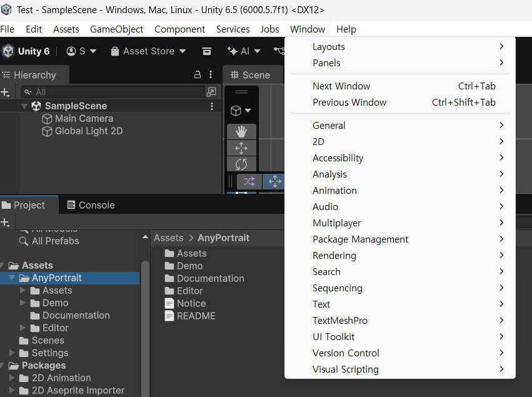Click the Unity 6 logo button
The image size is (532, 397).
(x=26, y=51)
